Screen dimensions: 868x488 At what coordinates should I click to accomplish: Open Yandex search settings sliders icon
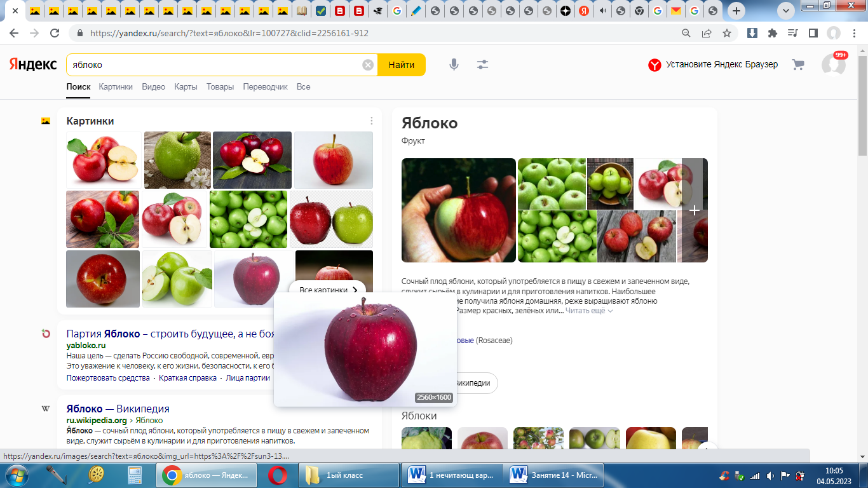point(483,65)
